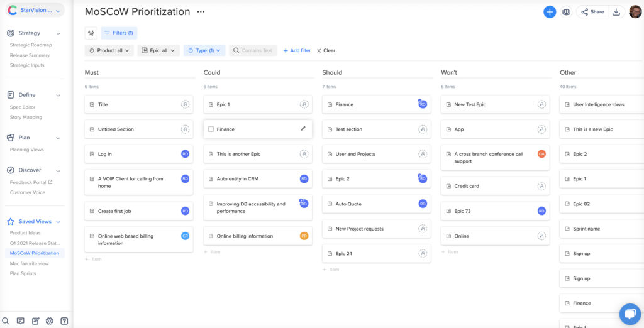Click the blue plus create button
The width and height of the screenshot is (644, 328).
click(x=550, y=12)
